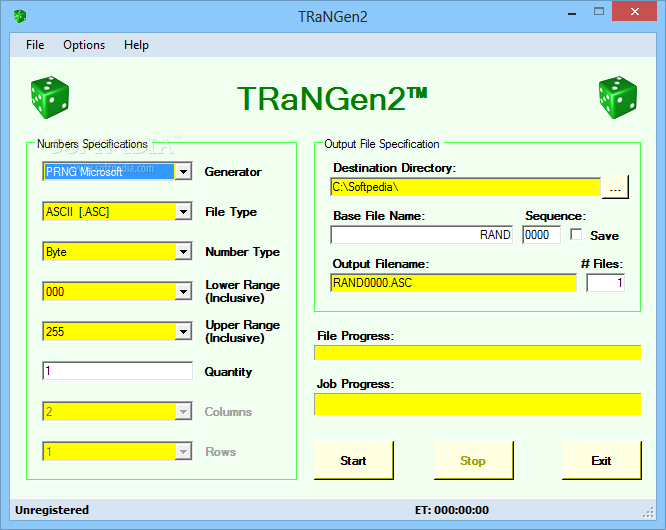Click the green dice app icon in title bar
Screen dimensions: 666x530
20,17
